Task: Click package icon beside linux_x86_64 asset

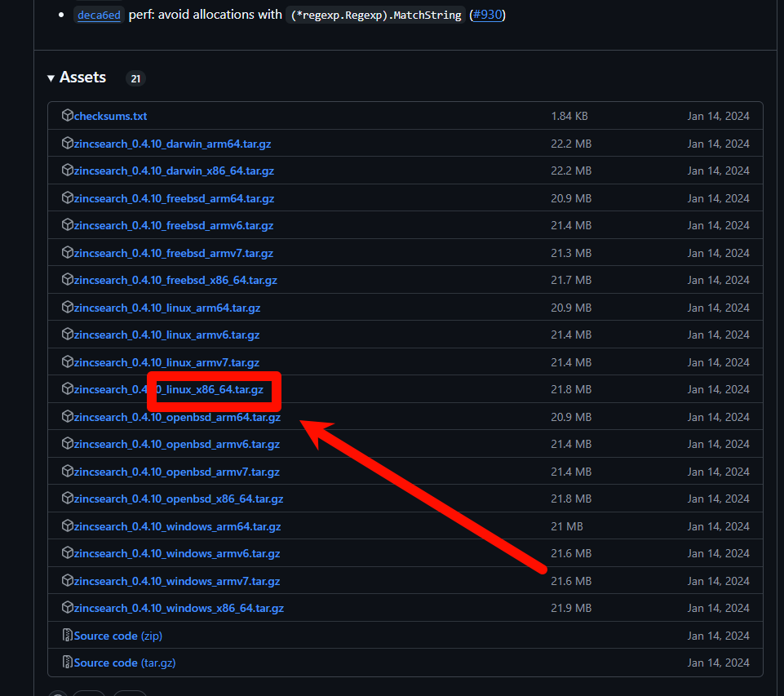Action: pyautogui.click(x=68, y=389)
